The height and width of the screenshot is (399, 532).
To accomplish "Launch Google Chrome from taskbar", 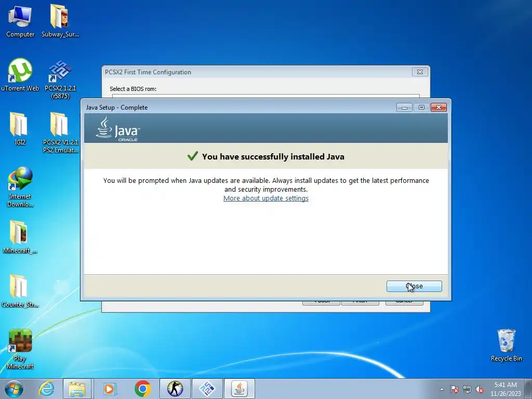I will [142, 389].
